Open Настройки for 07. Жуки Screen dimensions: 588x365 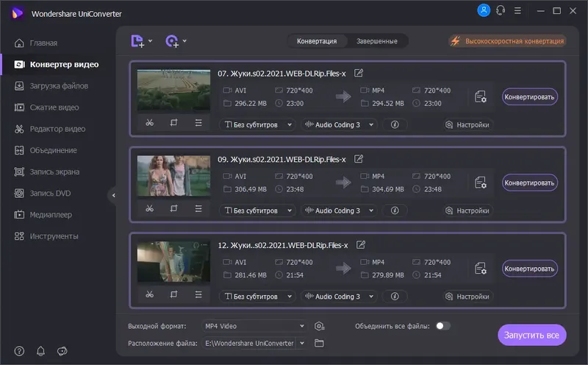pyautogui.click(x=467, y=124)
